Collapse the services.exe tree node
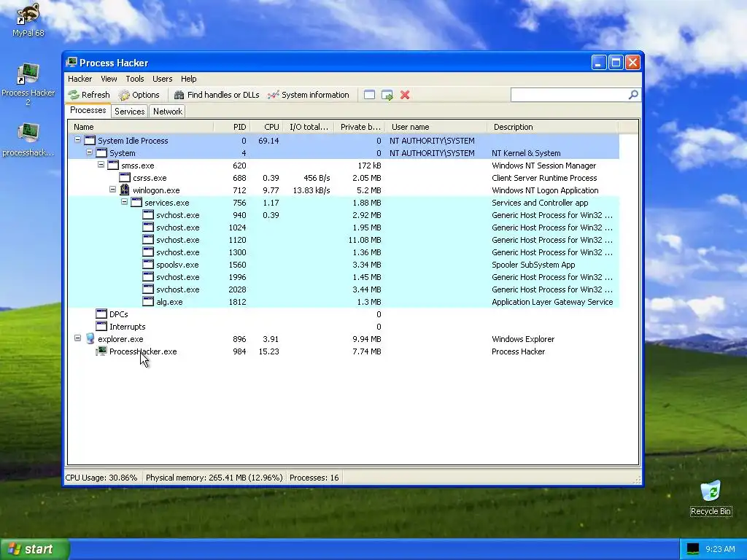This screenshot has height=560, width=747. pos(124,202)
